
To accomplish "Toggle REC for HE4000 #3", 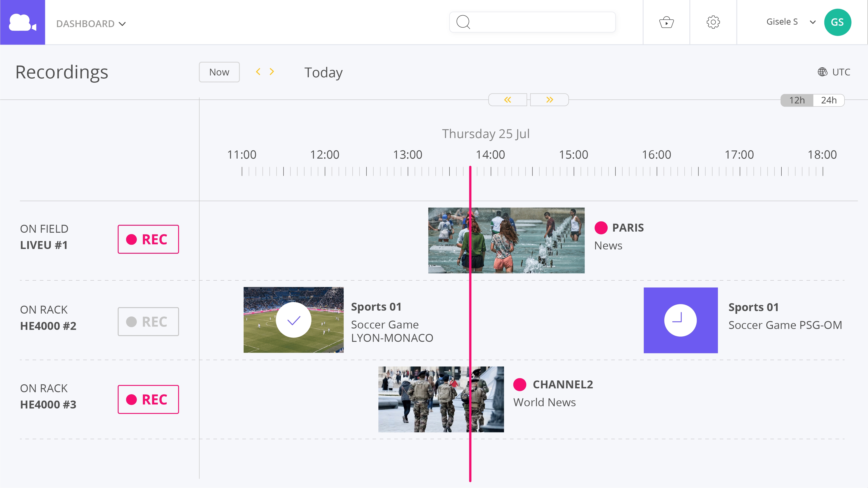I will pyautogui.click(x=148, y=399).
